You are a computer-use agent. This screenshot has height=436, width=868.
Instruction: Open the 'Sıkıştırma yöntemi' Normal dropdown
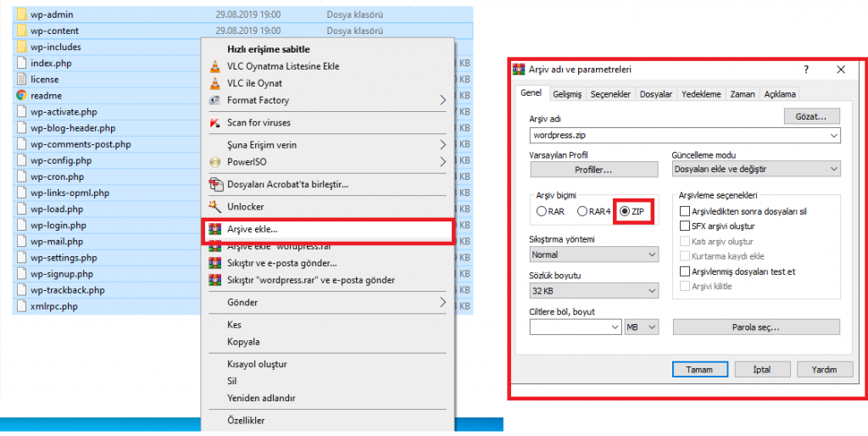click(x=593, y=254)
